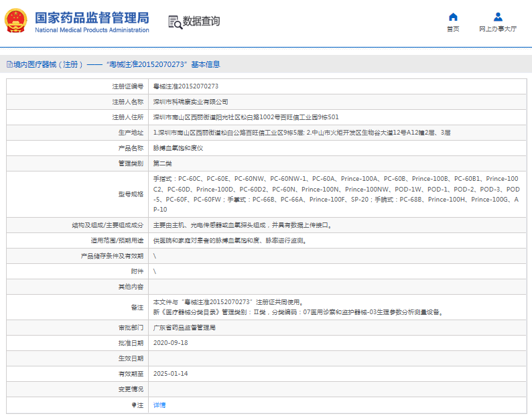Click the 境内医疗器械（注册） breadcrumb text

[48, 65]
